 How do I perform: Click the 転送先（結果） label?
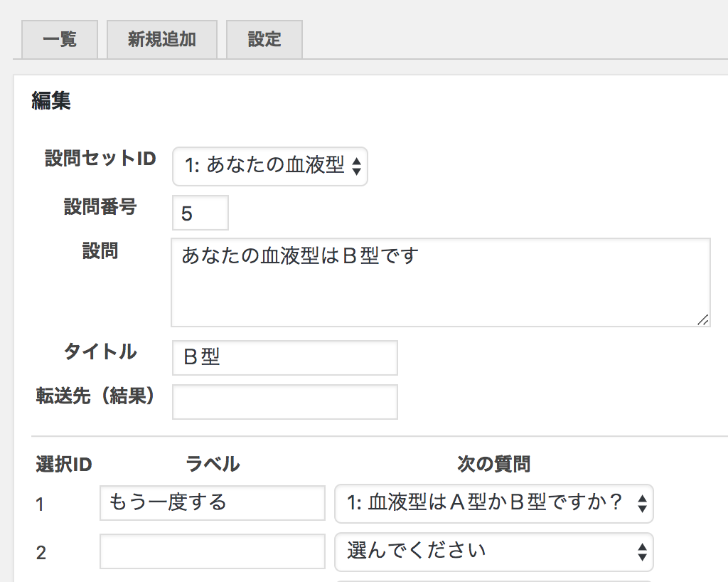coord(96,396)
